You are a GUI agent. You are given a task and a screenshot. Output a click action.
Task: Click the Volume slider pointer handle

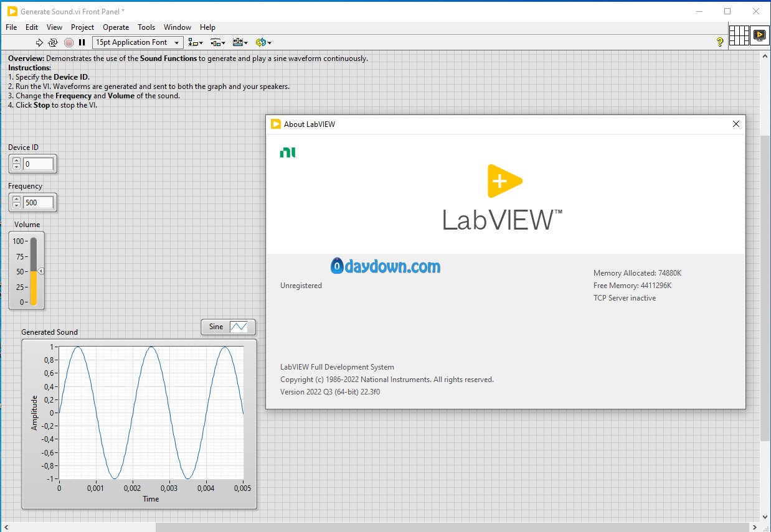pyautogui.click(x=40, y=271)
